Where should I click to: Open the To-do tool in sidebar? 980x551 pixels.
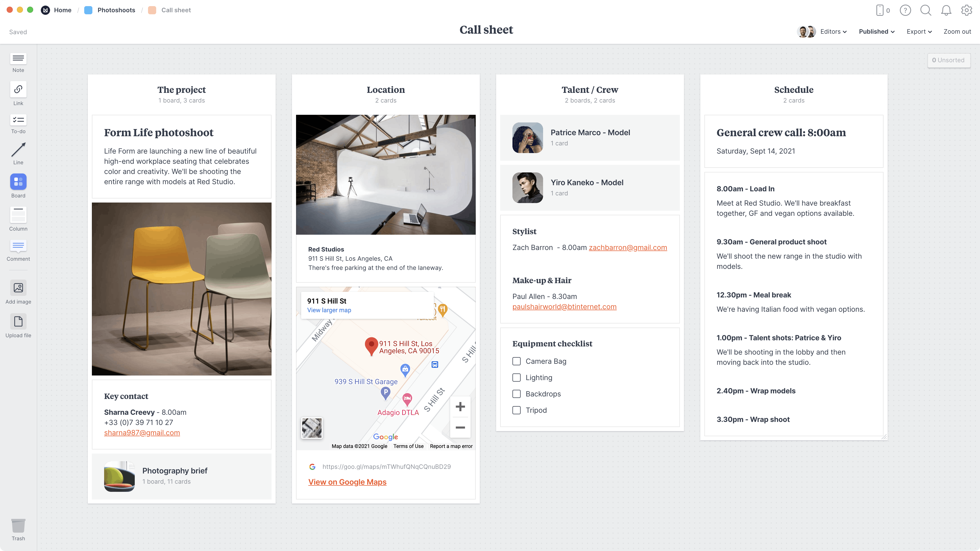(x=18, y=123)
